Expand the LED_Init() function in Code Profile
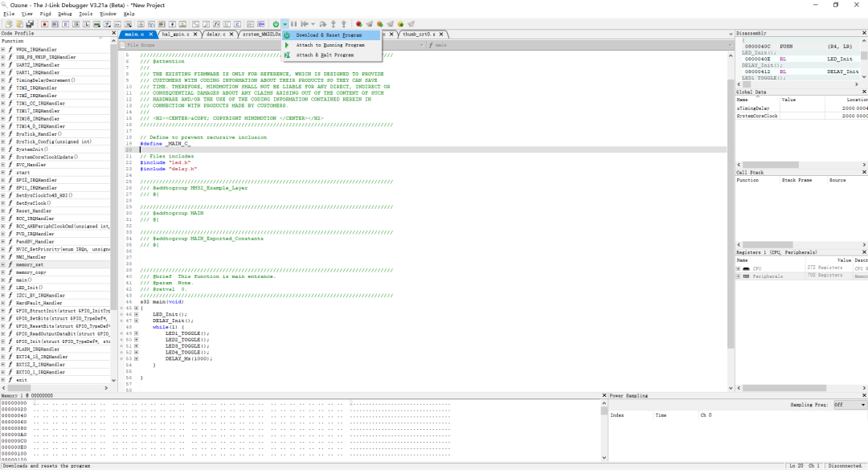Screen dimensions: 868x470 2,288
